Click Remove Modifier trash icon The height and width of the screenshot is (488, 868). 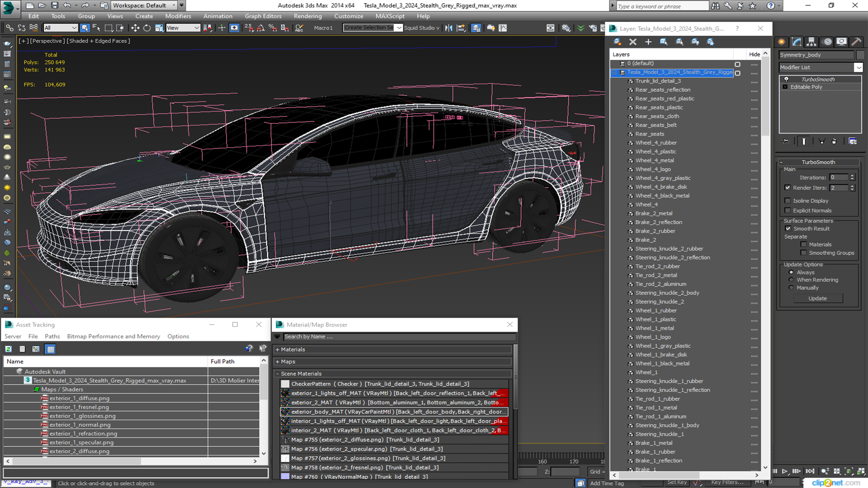coord(834,141)
